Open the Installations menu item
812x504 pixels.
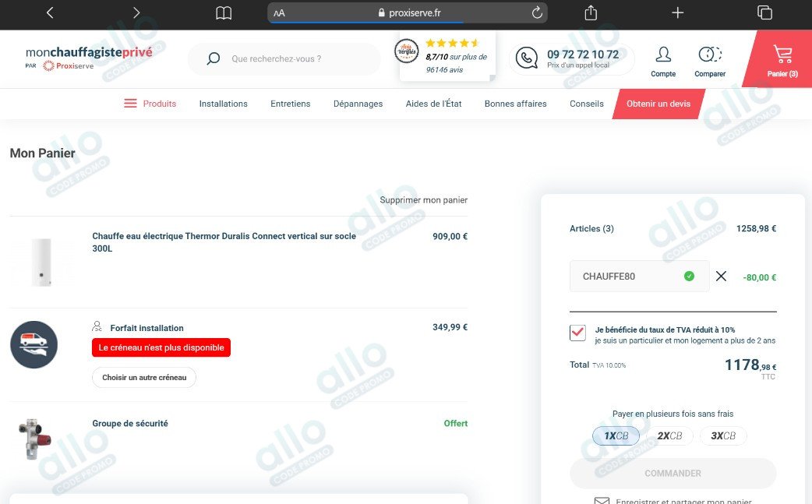(223, 104)
